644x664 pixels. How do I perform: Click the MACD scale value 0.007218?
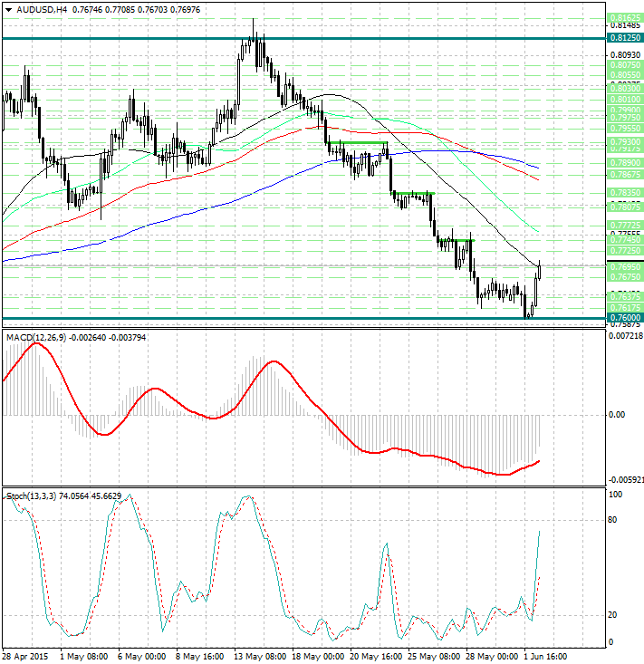click(626, 336)
